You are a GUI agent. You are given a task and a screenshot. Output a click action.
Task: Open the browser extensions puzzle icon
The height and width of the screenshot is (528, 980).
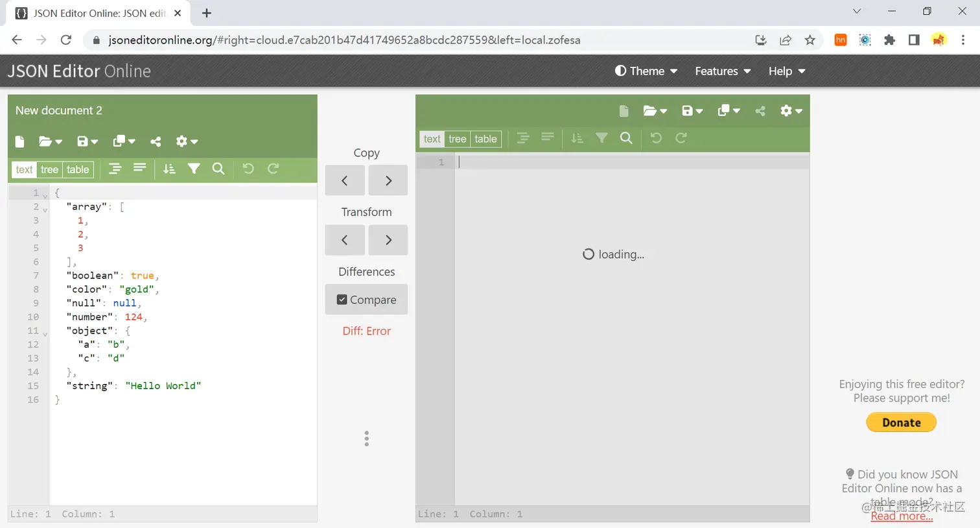(x=889, y=40)
